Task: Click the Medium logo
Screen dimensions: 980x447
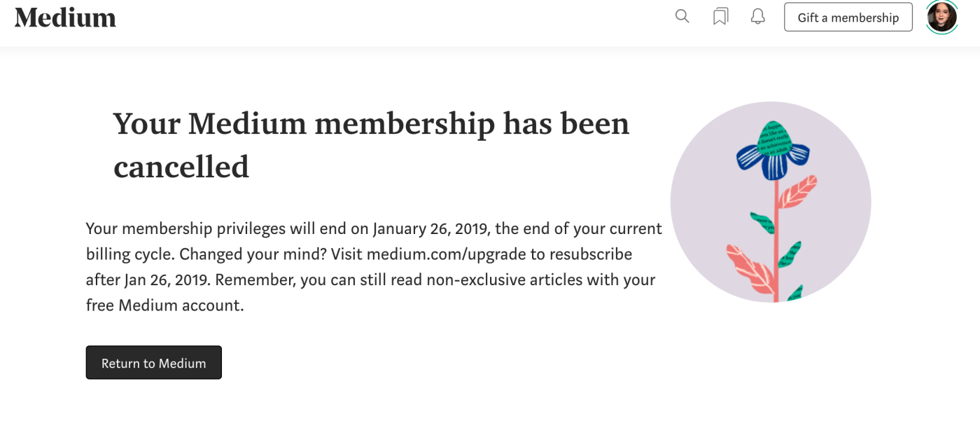Action: coord(65,18)
